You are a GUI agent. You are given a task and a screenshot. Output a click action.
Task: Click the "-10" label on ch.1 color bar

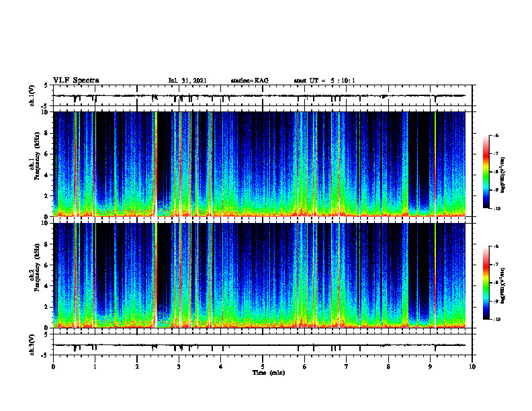tap(496, 209)
